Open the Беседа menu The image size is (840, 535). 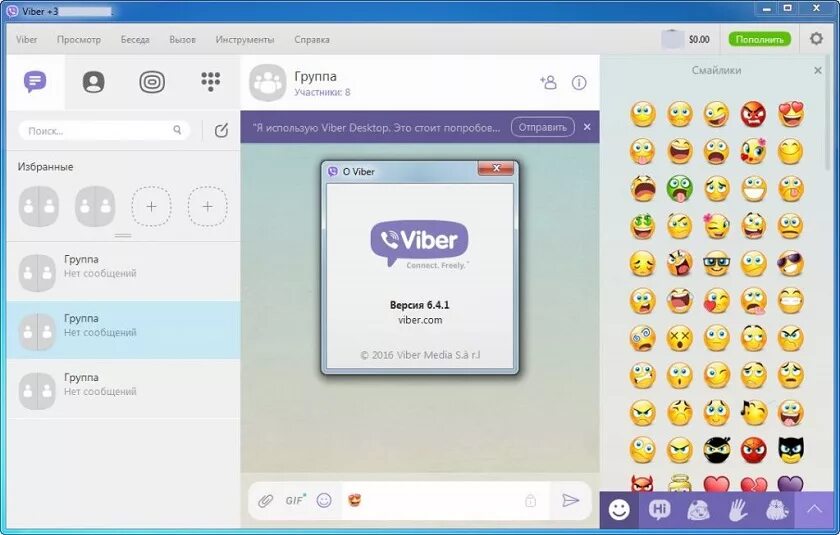pyautogui.click(x=135, y=39)
